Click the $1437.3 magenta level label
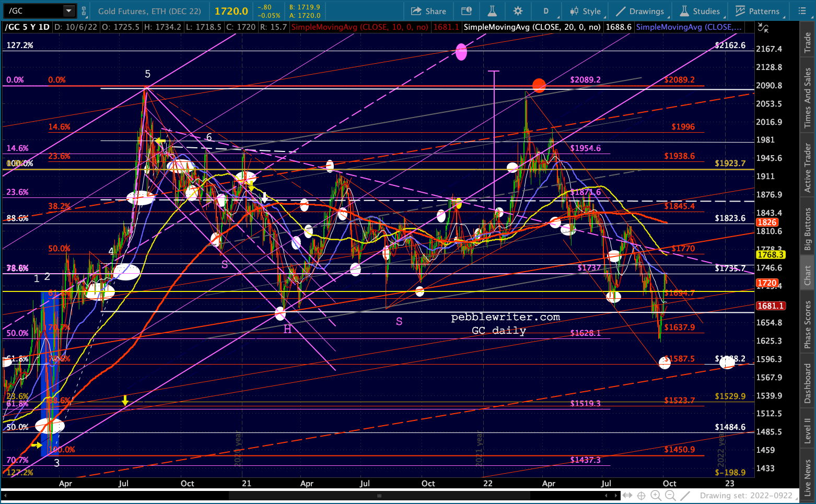 pos(585,460)
